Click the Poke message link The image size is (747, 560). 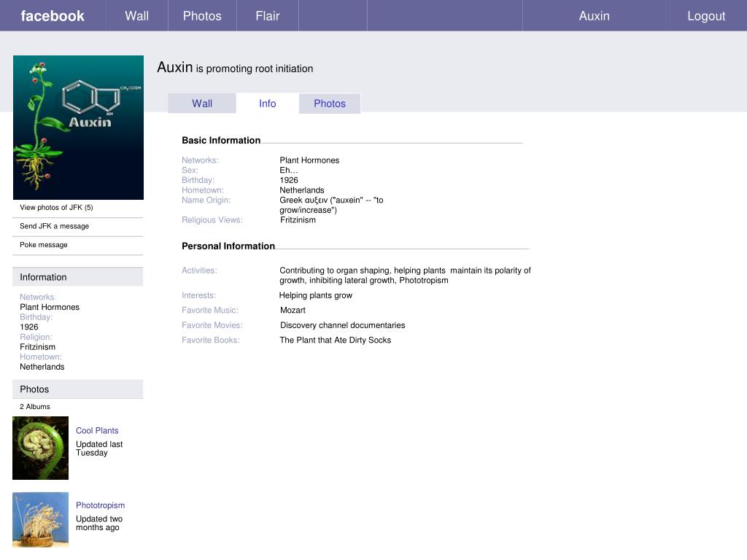[x=43, y=245]
